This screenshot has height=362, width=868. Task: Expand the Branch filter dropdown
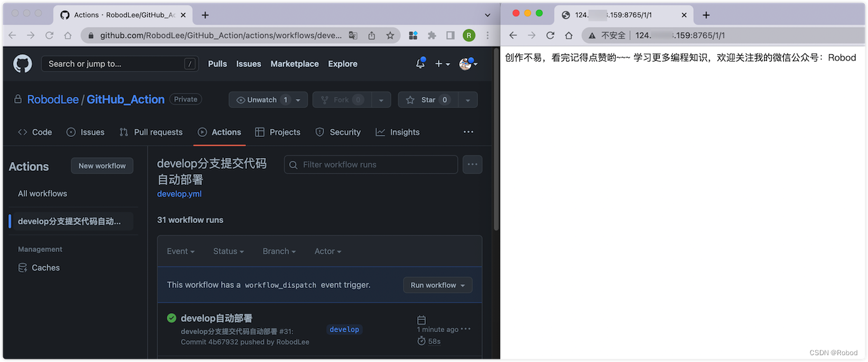click(279, 252)
